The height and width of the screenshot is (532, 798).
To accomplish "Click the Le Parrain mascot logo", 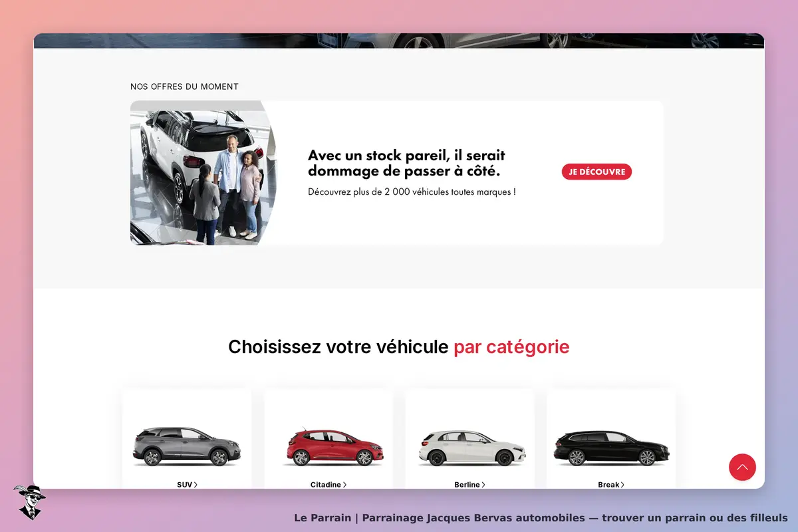I will tap(29, 502).
